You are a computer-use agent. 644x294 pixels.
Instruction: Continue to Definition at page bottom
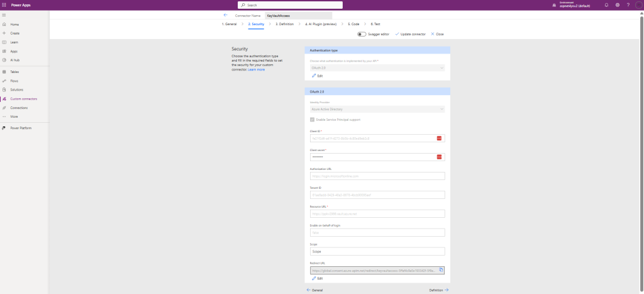[439, 290]
